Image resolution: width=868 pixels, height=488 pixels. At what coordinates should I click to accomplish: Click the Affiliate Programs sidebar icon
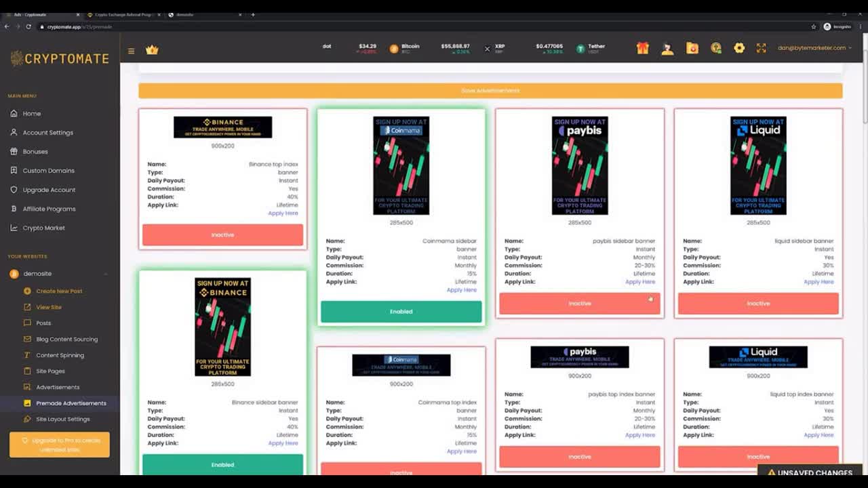point(14,209)
